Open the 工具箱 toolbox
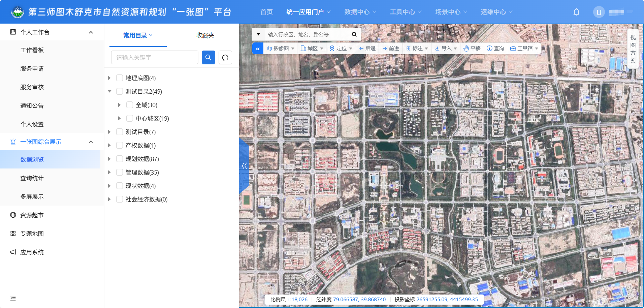The image size is (644, 308). (524, 49)
